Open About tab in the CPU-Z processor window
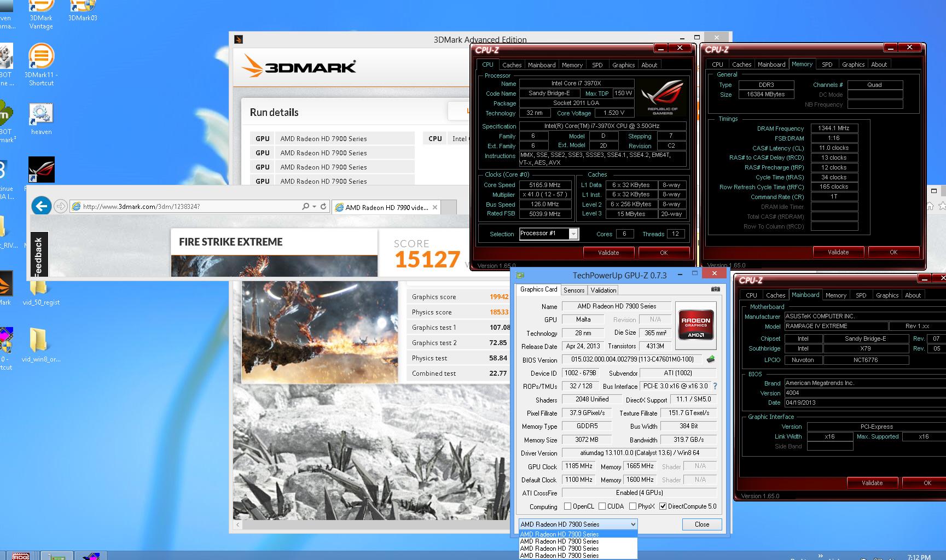Screen dimensions: 946x560 pyautogui.click(x=649, y=65)
